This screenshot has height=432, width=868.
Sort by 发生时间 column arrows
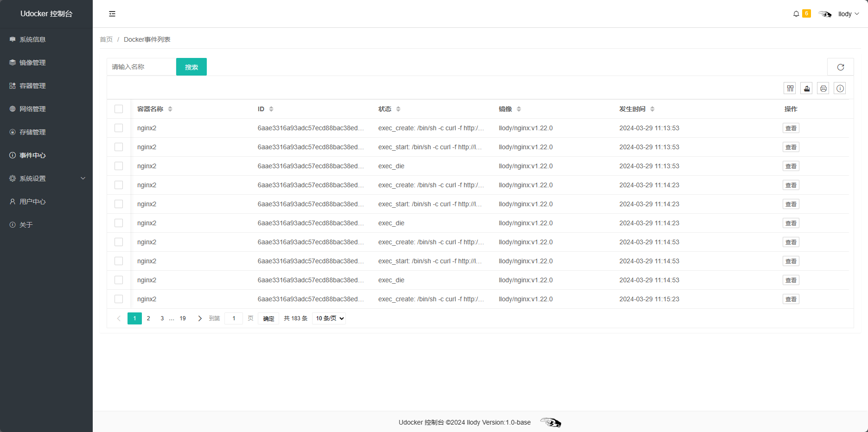652,109
